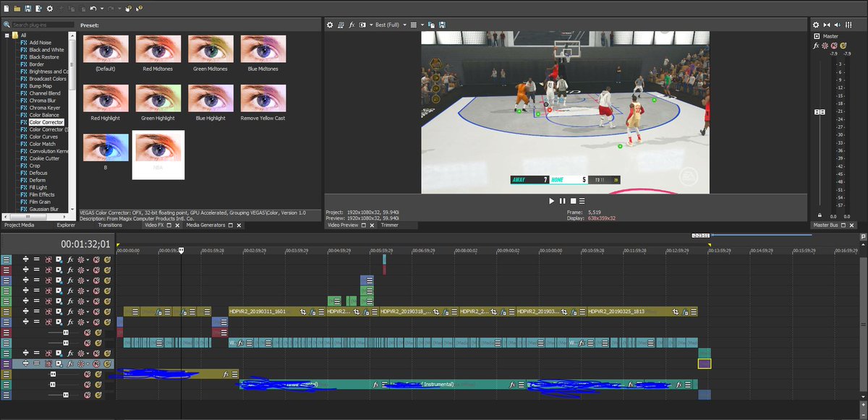Open the undo history dropdown arrow
Screen dimensions: 868x420
102,9
